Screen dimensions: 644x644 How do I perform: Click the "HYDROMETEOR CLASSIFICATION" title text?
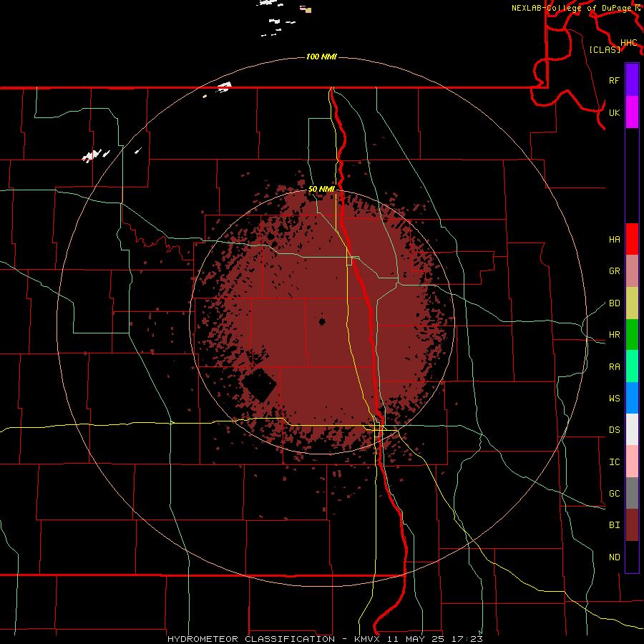[251, 639]
